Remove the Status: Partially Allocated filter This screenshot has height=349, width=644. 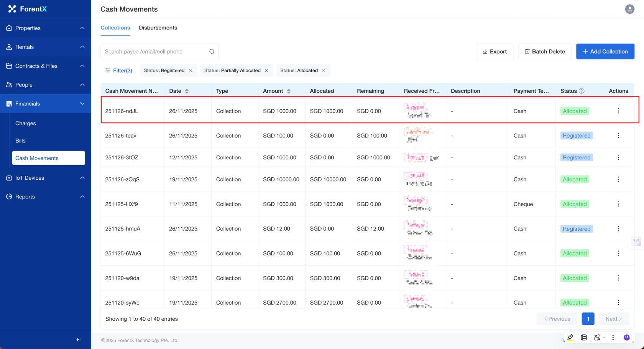(x=266, y=70)
